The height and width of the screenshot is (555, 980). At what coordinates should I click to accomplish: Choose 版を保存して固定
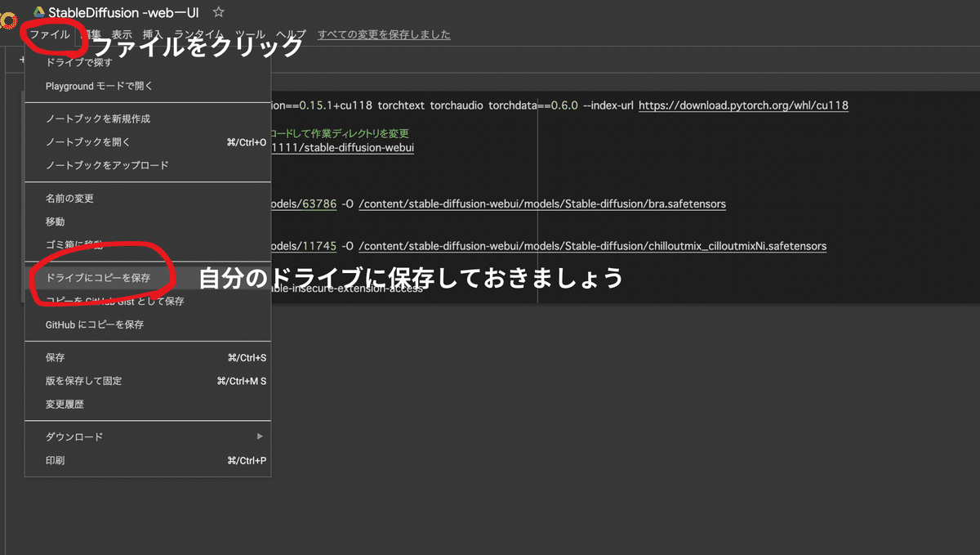pyautogui.click(x=147, y=381)
